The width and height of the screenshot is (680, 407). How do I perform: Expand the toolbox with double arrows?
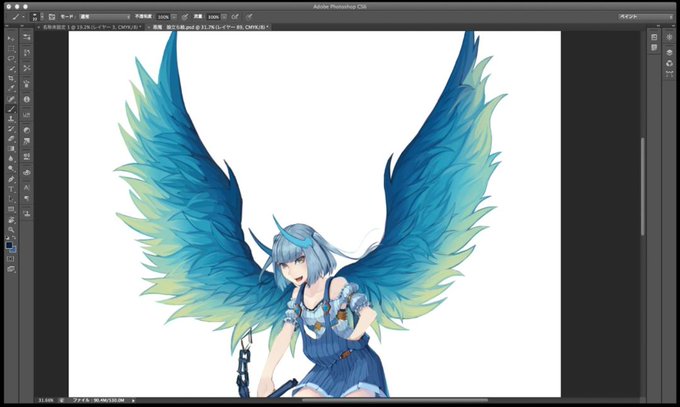click(8, 27)
